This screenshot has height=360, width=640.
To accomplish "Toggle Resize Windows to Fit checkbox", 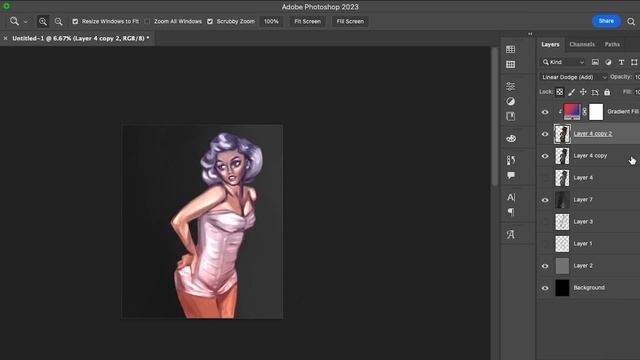I will pos(75,22).
